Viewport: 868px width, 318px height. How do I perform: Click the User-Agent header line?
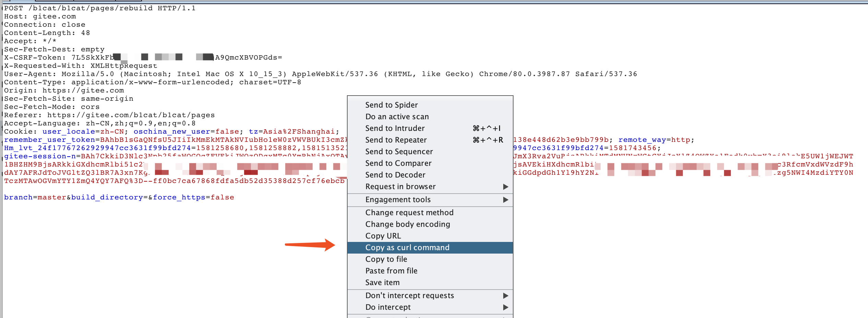point(321,74)
